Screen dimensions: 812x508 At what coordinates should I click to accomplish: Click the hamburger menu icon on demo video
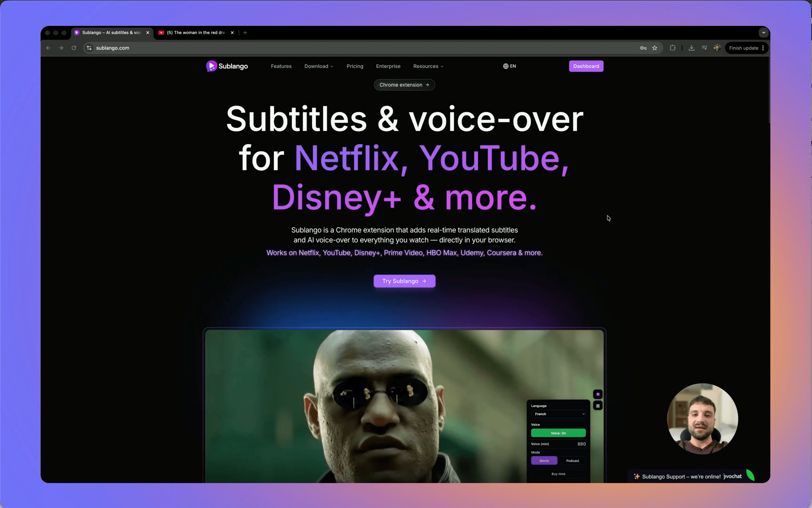tap(598, 406)
